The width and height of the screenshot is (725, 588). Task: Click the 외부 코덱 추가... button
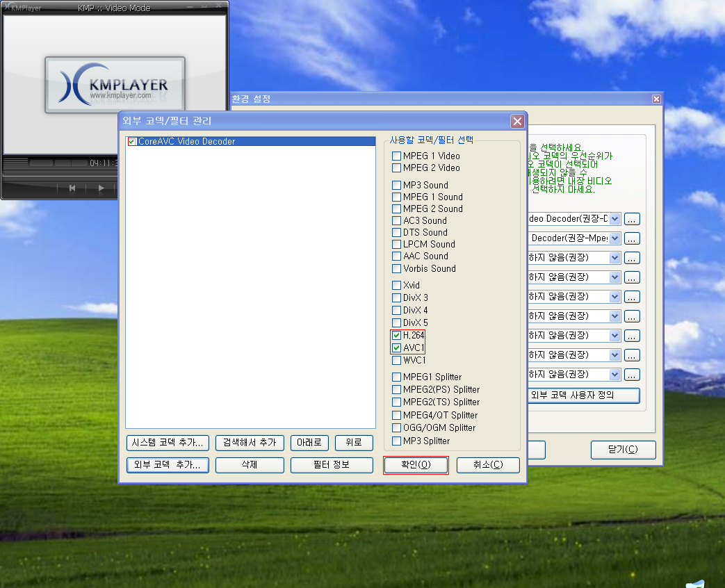click(168, 465)
